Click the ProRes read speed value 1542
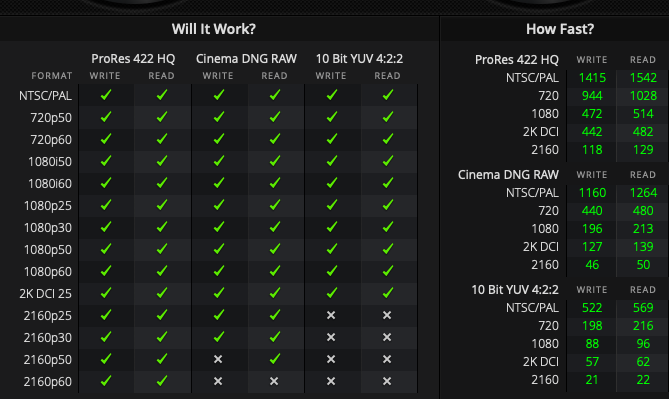Image resolution: width=669 pixels, height=399 pixels. pyautogui.click(x=643, y=78)
